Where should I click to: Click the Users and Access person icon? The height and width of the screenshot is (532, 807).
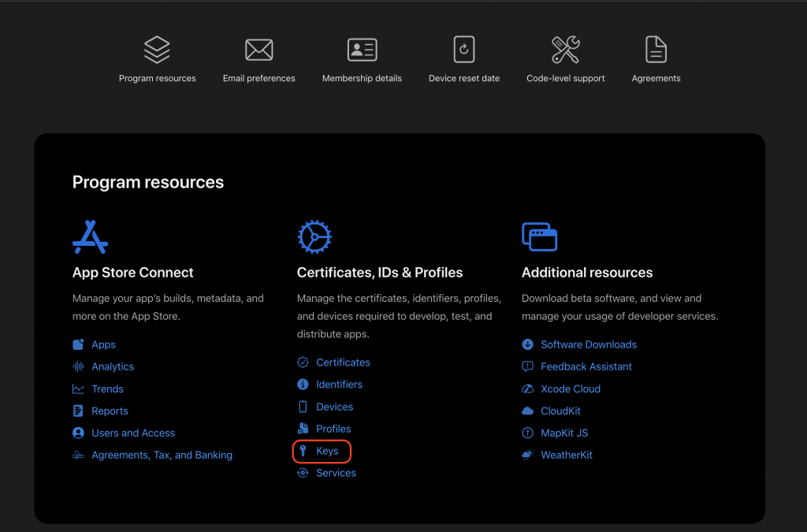point(78,433)
